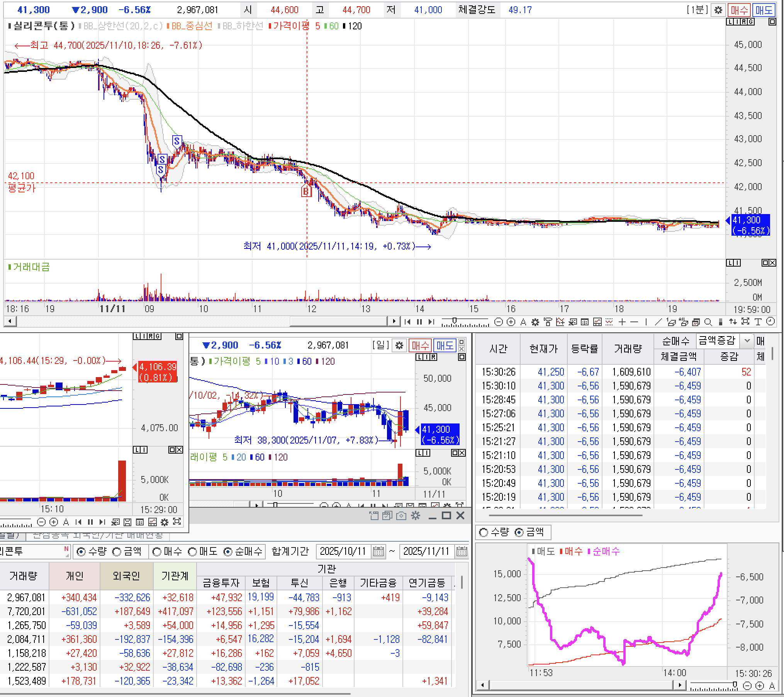The height and width of the screenshot is (697, 784).
Task: Select the text T tool in the chart toolbar
Action: click(x=758, y=322)
